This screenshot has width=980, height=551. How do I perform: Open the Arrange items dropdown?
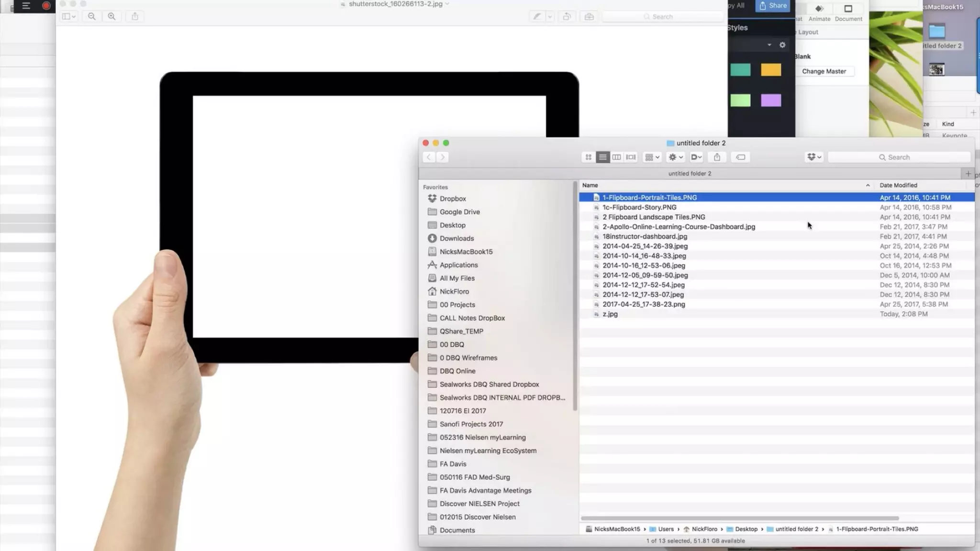pos(652,157)
